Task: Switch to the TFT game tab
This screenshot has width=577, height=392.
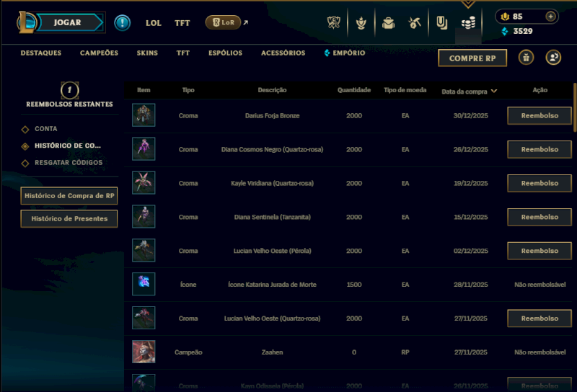Action: [x=182, y=23]
